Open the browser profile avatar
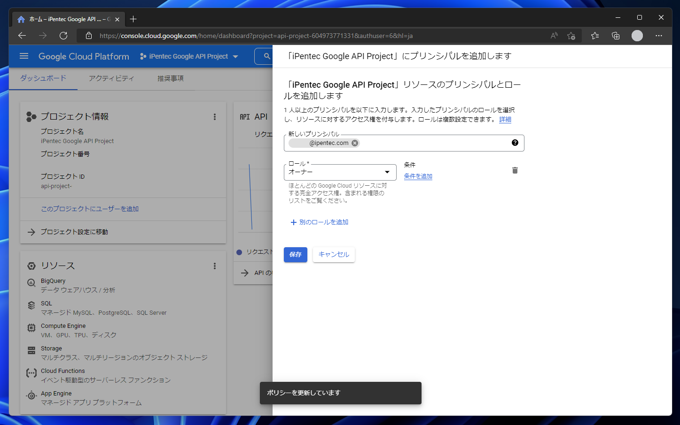The width and height of the screenshot is (680, 425). [637, 36]
